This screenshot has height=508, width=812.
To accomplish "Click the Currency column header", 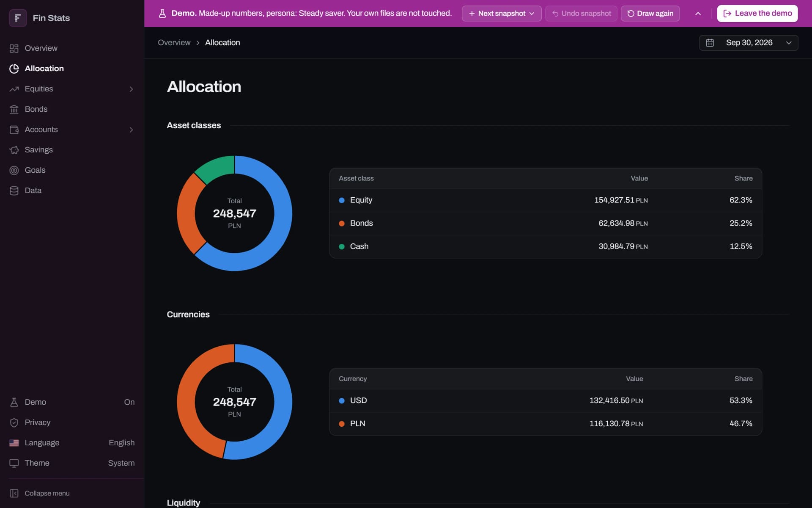I will tap(353, 379).
